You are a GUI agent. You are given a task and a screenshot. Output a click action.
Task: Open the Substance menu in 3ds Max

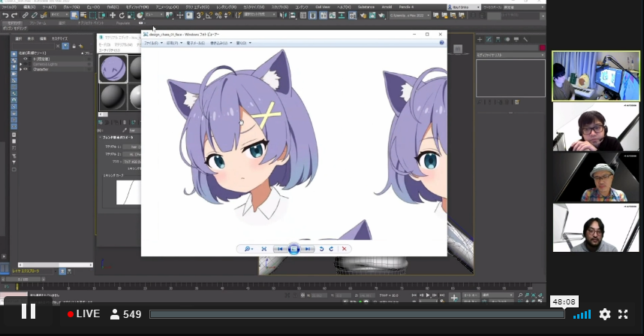click(366, 7)
